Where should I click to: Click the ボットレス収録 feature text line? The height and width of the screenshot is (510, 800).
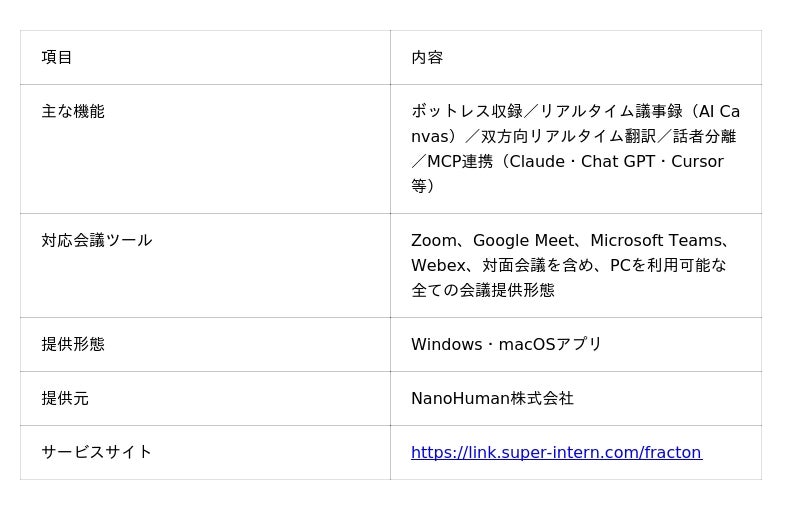coord(576,112)
